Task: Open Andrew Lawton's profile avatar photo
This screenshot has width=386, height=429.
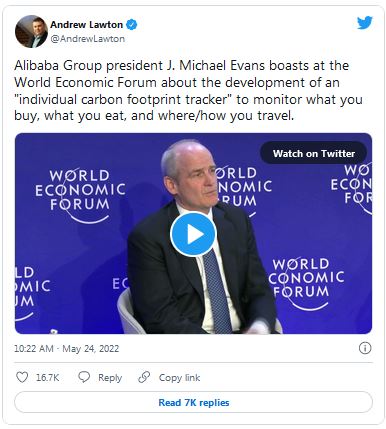Action: pyautogui.click(x=31, y=31)
